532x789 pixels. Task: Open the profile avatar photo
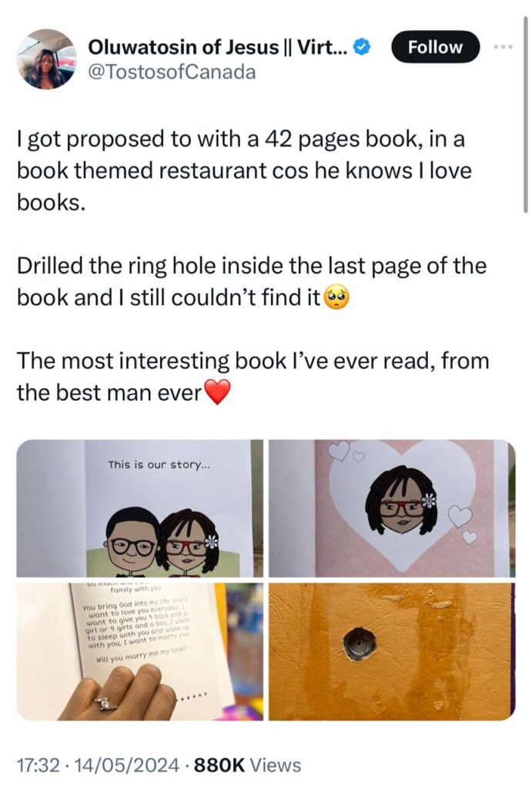(x=45, y=59)
